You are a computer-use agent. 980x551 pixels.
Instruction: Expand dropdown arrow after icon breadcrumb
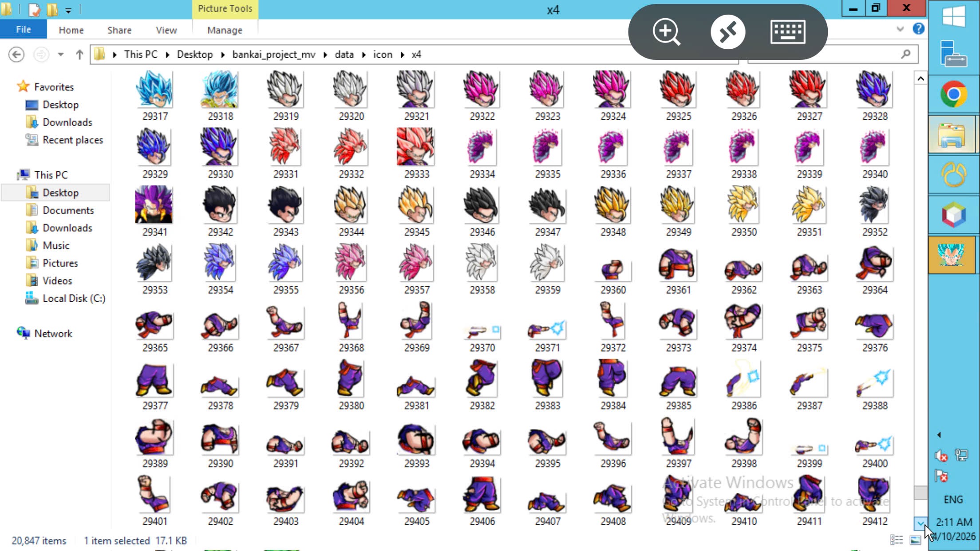coord(403,55)
